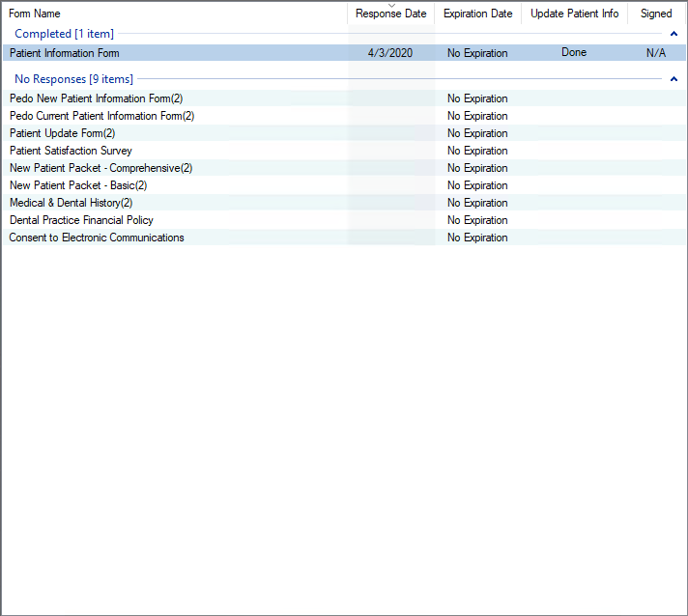
Task: Click the No Responses [9 items] group label
Action: [73, 79]
